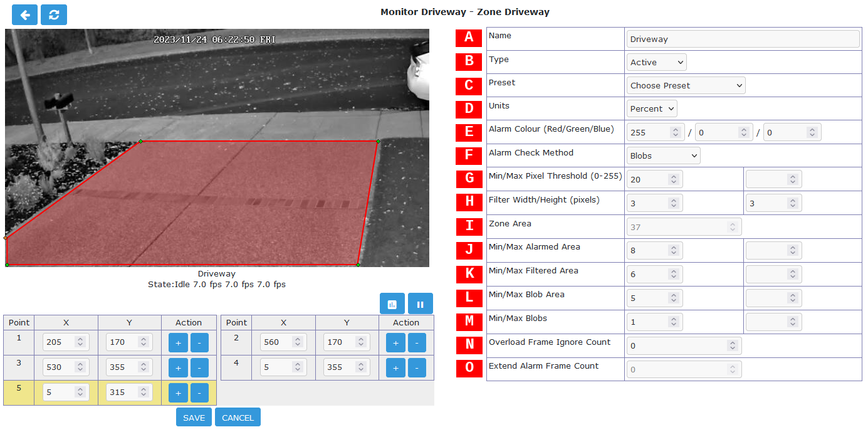The height and width of the screenshot is (437, 868).
Task: Open the Choose Preset dropdown
Action: pyautogui.click(x=686, y=85)
